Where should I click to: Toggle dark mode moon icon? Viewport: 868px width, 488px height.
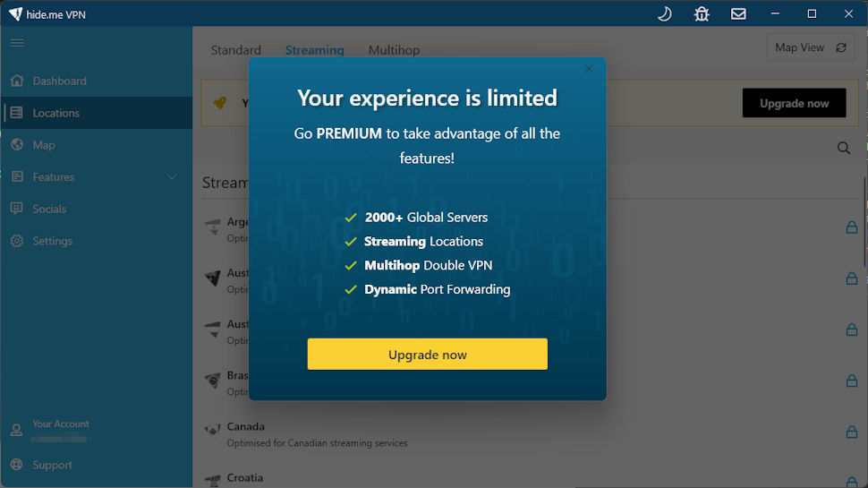(x=664, y=13)
